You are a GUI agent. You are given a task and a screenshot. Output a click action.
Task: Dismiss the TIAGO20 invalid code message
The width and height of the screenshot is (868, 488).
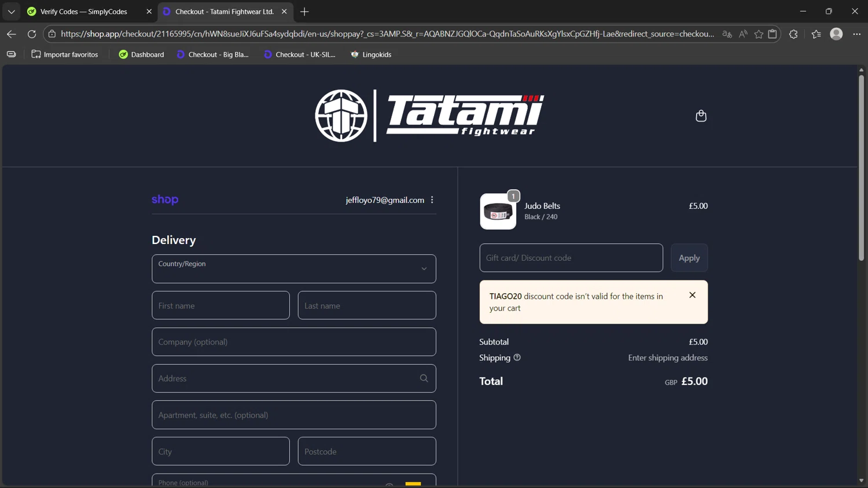692,295
